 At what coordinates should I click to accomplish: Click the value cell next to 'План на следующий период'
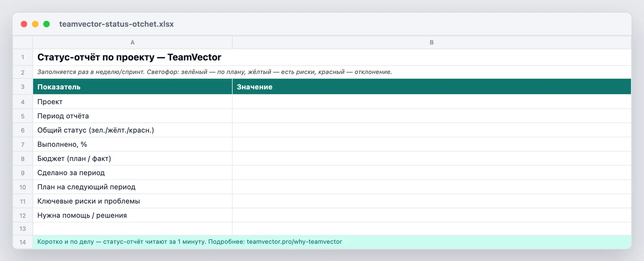[431, 187]
